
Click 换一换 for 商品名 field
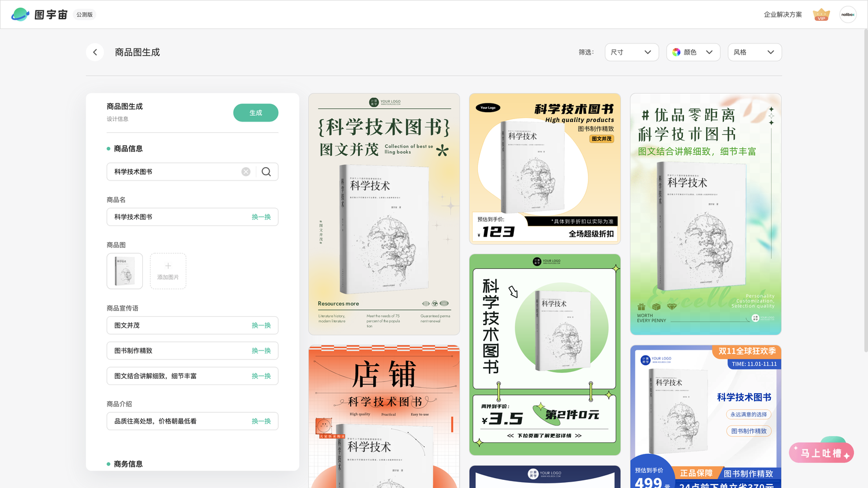pyautogui.click(x=261, y=217)
